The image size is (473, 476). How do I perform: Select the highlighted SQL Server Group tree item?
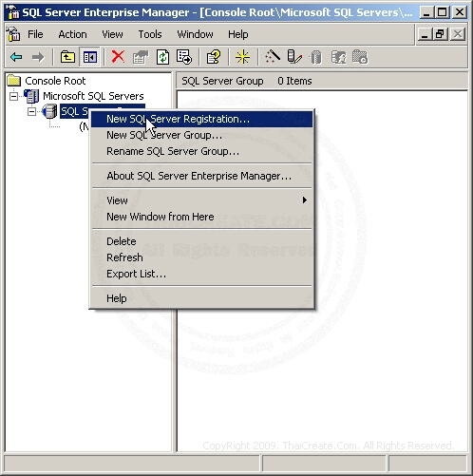75,111
